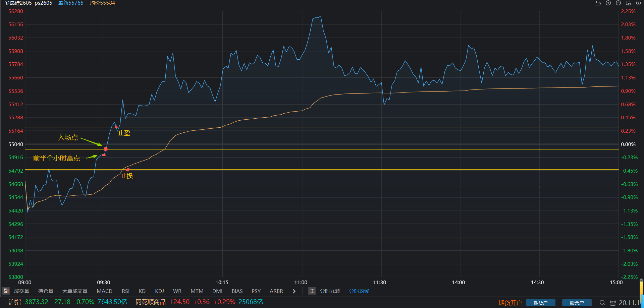
Task: Select the RSI indicator tab
Action: point(125,291)
